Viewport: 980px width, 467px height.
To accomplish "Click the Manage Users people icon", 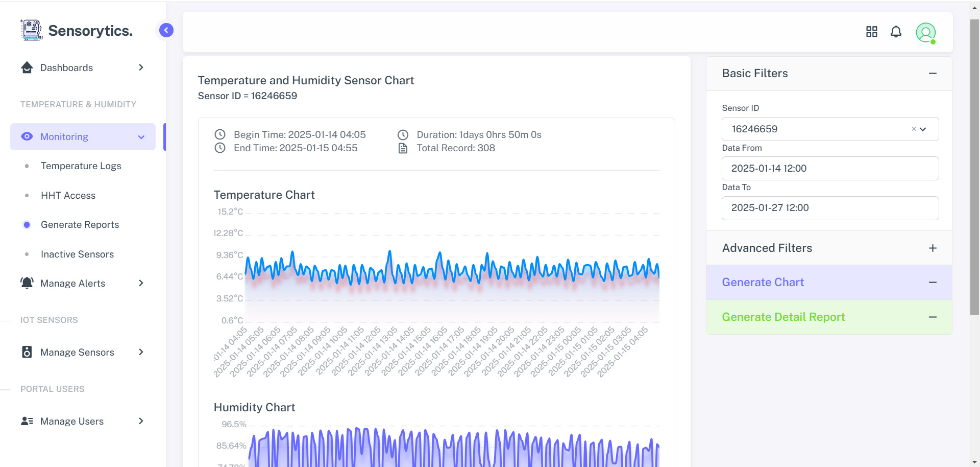I will (27, 421).
